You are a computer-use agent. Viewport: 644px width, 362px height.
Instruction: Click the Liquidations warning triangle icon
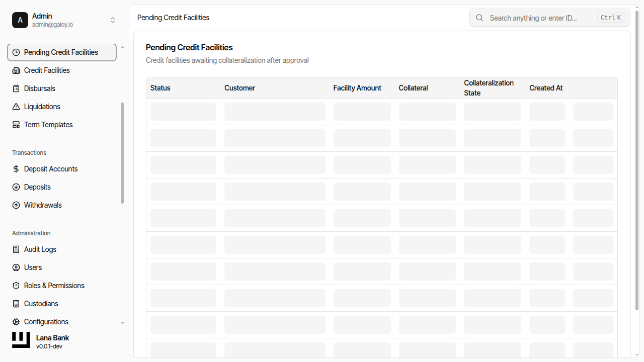(x=16, y=107)
